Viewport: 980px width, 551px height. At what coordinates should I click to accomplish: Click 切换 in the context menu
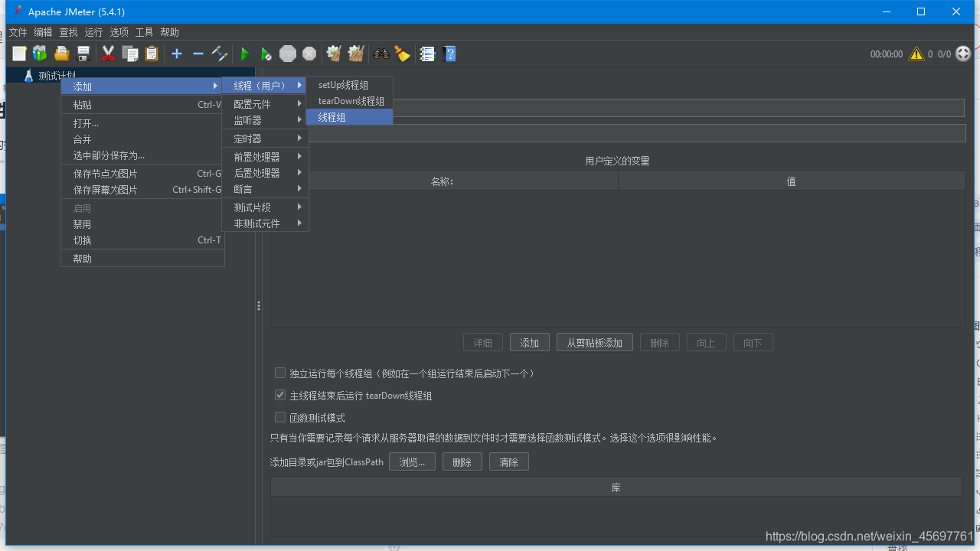click(142, 240)
